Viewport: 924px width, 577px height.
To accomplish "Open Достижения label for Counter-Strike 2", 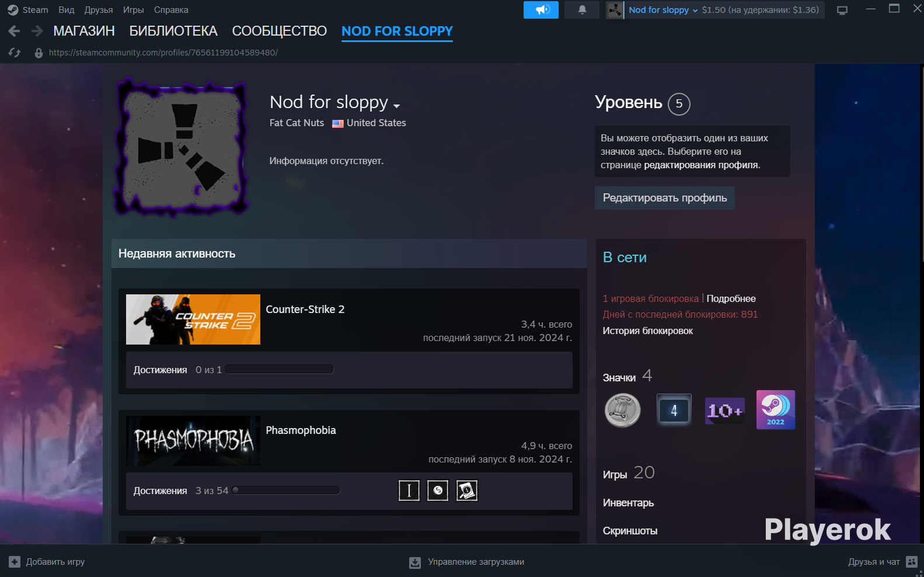I will 161,370.
